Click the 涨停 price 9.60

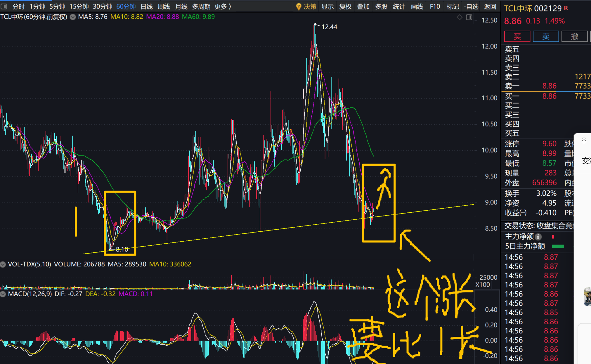[549, 144]
